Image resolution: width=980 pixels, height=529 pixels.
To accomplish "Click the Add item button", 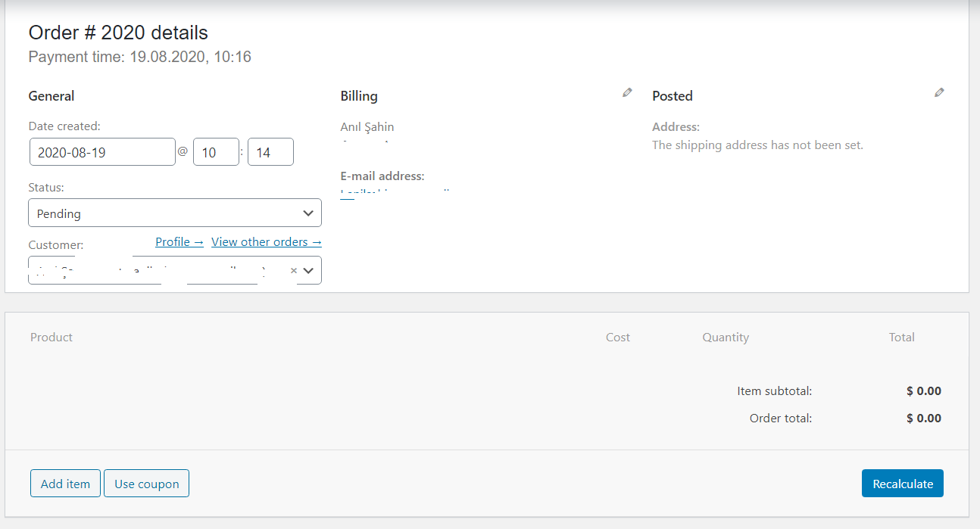I will pos(64,483).
